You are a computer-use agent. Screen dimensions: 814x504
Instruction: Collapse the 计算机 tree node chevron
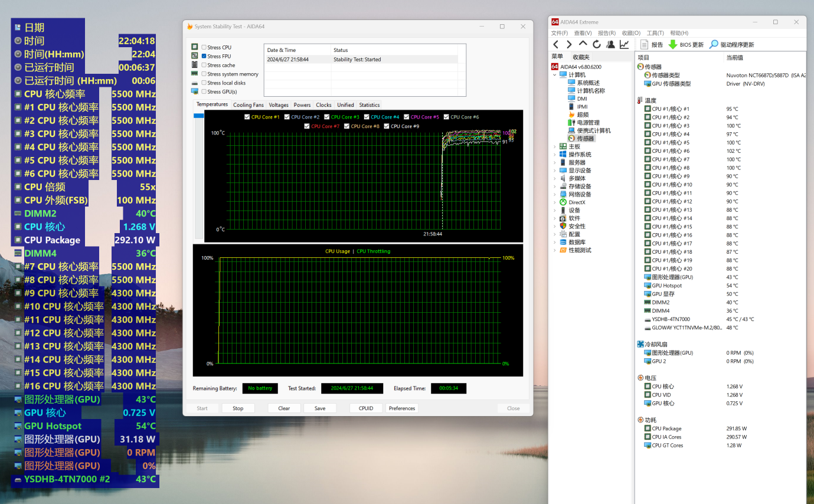[x=554, y=75]
